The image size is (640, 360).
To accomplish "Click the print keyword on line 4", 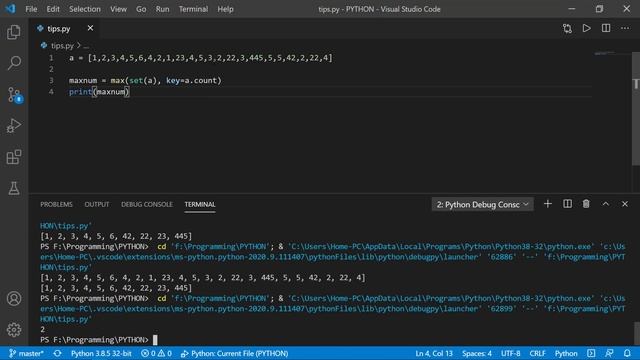I will click(x=80, y=92).
